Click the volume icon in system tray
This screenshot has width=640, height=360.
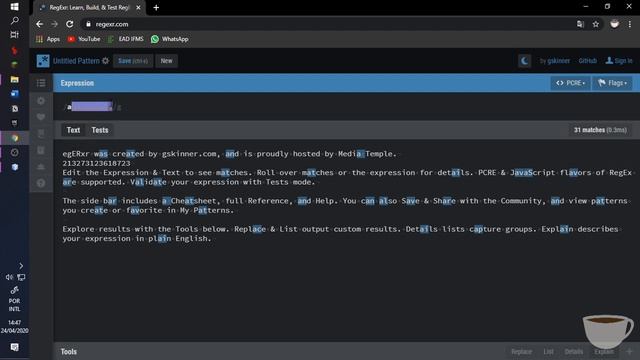pyautogui.click(x=9, y=278)
